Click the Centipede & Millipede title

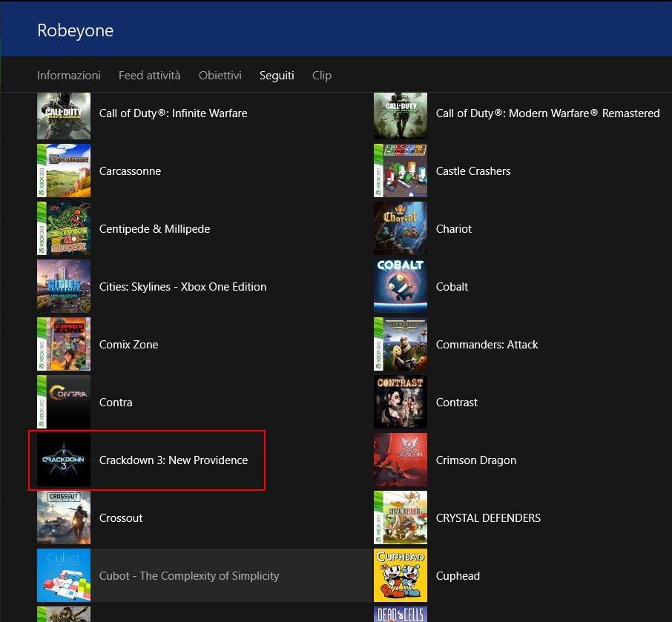pos(154,229)
